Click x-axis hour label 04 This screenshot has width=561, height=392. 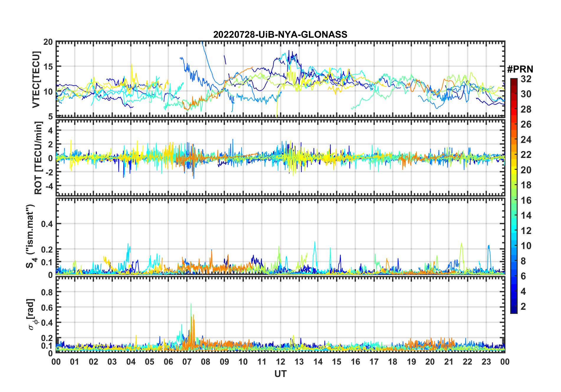pyautogui.click(x=131, y=362)
